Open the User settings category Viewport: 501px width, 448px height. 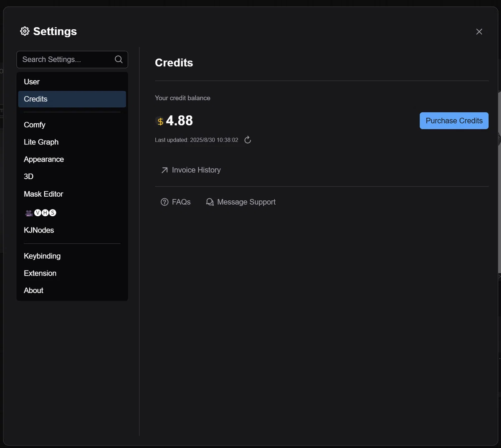pos(72,82)
